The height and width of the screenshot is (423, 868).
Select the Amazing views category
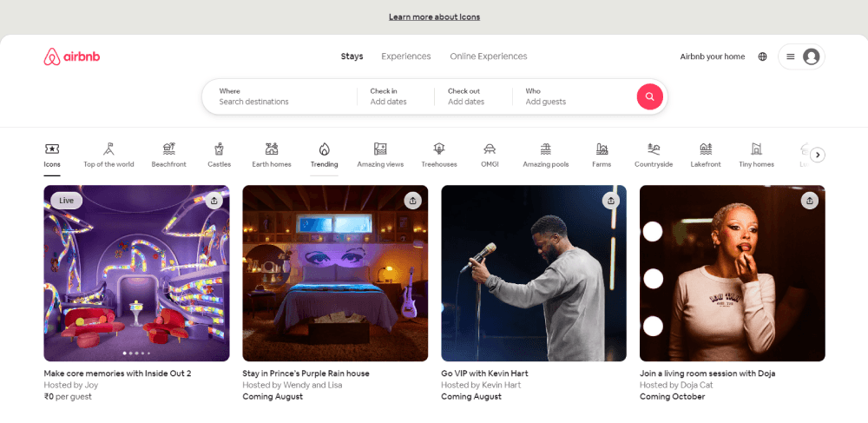380,155
